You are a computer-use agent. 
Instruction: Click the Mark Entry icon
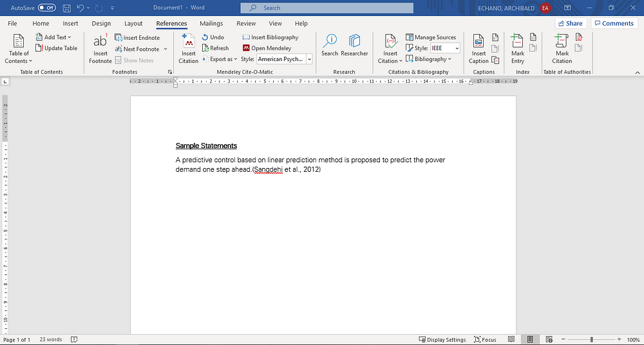518,48
